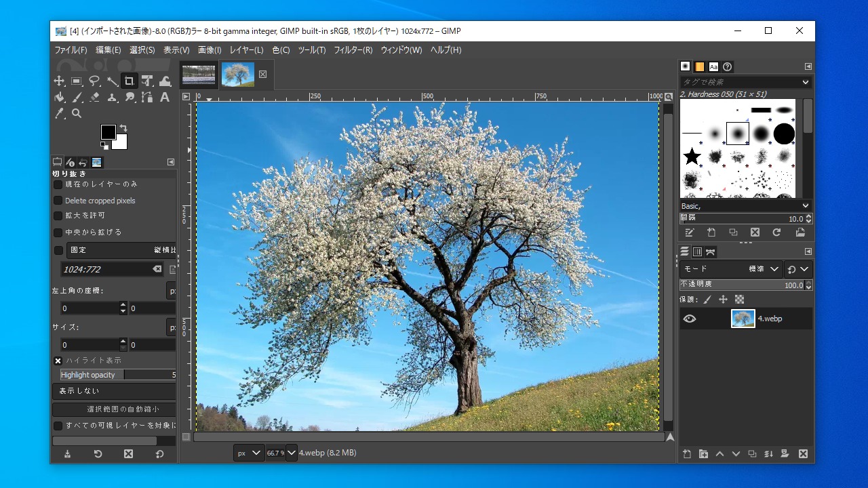Reset colors to default black and white

click(x=104, y=144)
